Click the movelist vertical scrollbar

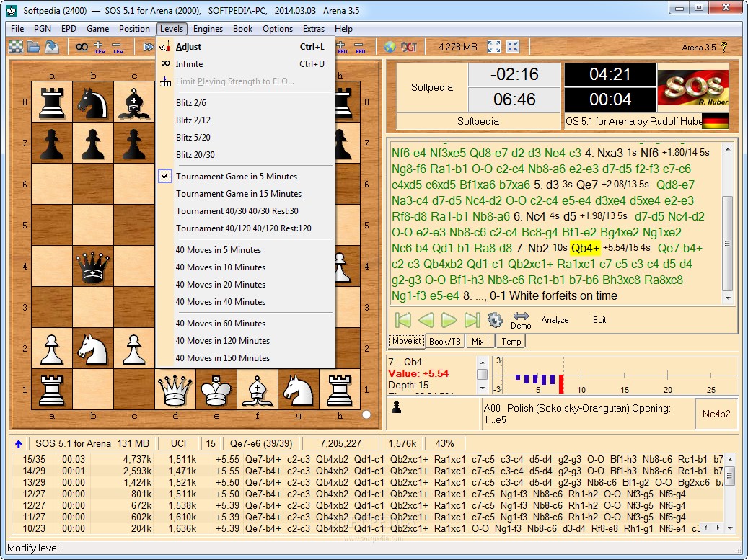[728, 224]
